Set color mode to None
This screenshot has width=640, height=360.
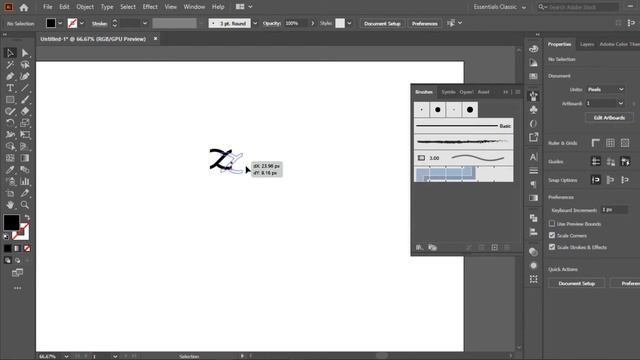pos(27,248)
